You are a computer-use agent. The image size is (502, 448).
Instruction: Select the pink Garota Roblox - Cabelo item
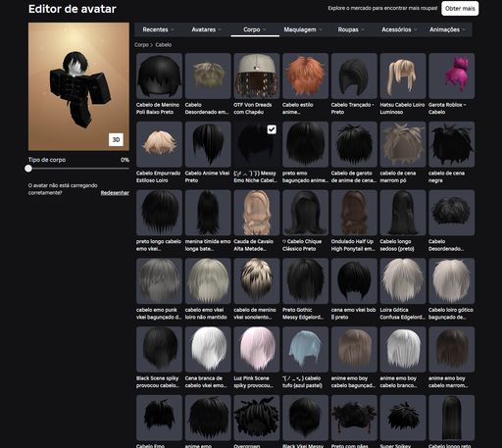(451, 75)
